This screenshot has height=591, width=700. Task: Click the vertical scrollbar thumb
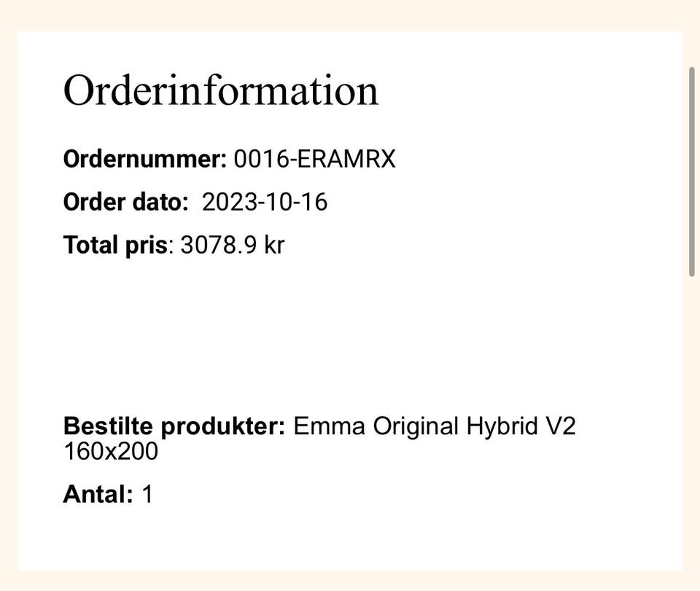tap(692, 172)
